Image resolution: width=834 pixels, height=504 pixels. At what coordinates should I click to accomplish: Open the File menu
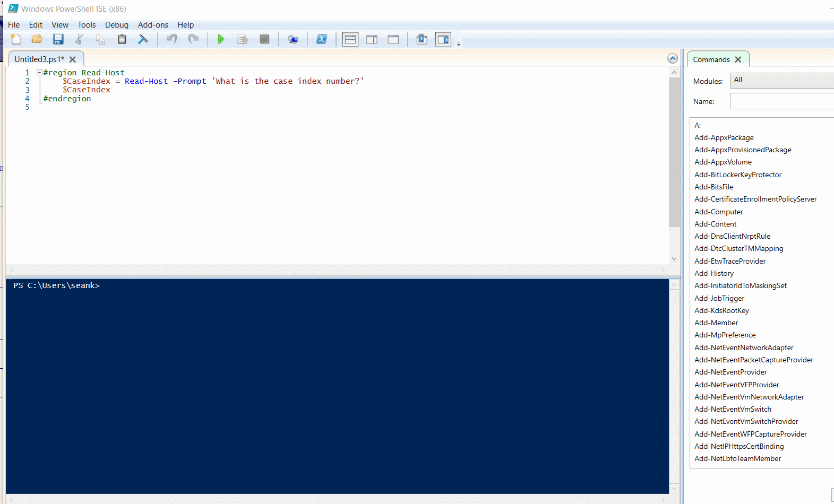[x=14, y=25]
